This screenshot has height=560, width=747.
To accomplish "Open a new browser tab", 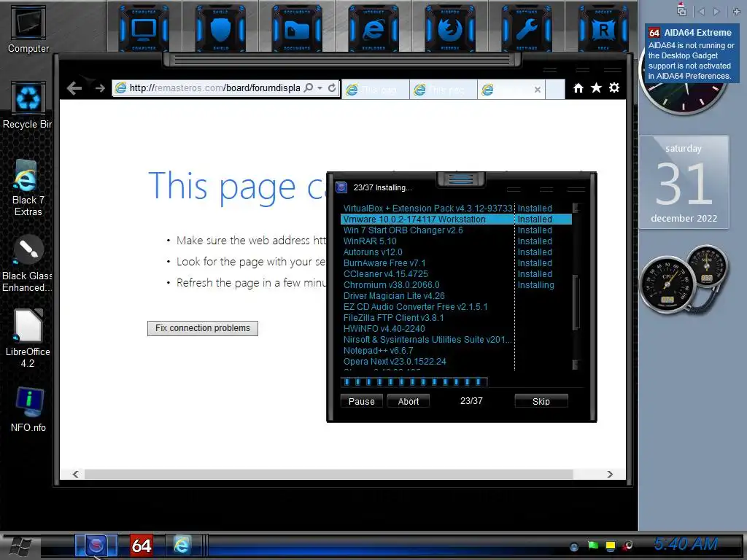I will click(x=555, y=90).
